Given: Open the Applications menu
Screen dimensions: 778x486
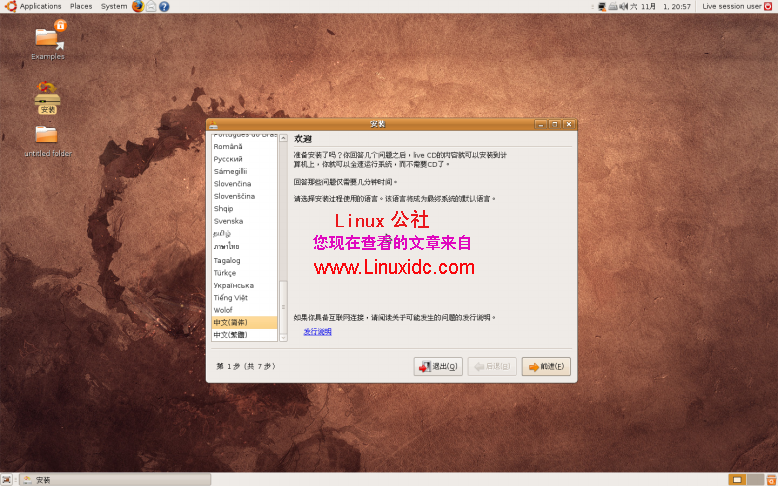Looking at the screenshot, I should [40, 6].
